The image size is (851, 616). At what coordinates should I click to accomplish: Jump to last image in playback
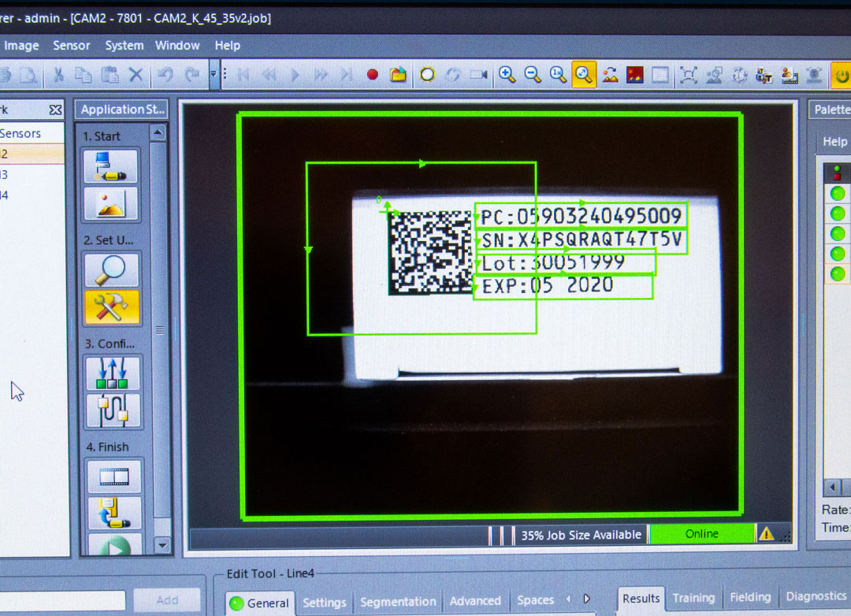(346, 75)
